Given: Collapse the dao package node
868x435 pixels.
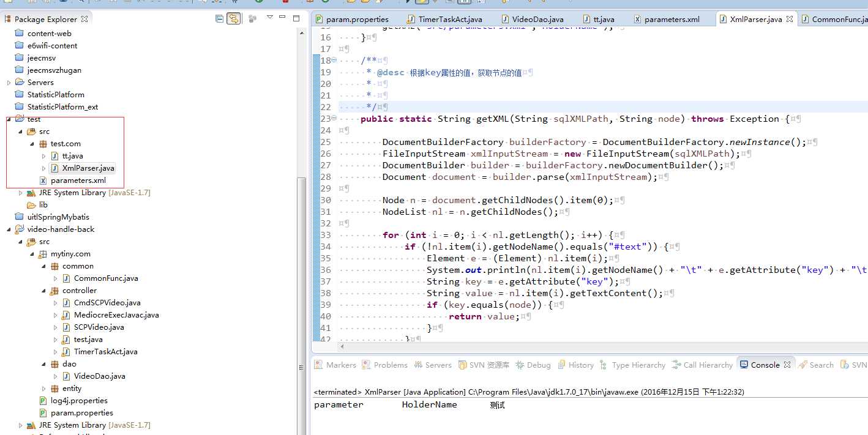Looking at the screenshot, I should point(43,364).
